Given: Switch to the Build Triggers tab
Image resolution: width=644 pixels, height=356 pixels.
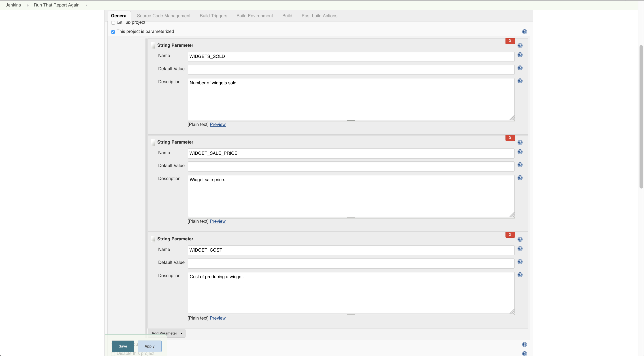Looking at the screenshot, I should 213,15.
